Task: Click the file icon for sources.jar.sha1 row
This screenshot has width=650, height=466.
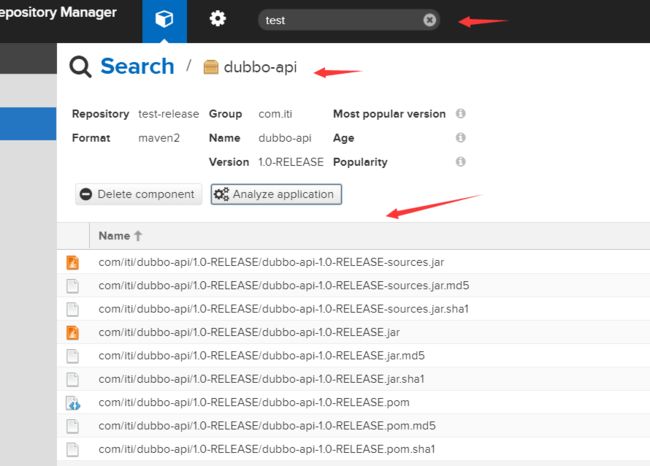Action: click(x=73, y=309)
